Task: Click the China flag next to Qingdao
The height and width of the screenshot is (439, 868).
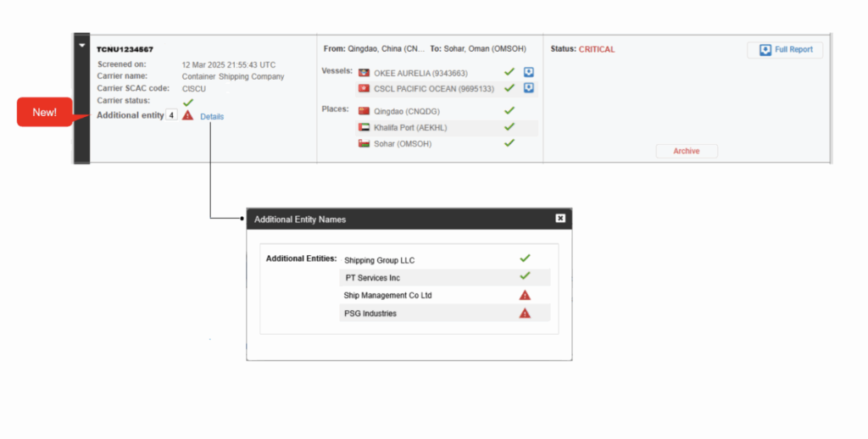Action: (x=364, y=111)
